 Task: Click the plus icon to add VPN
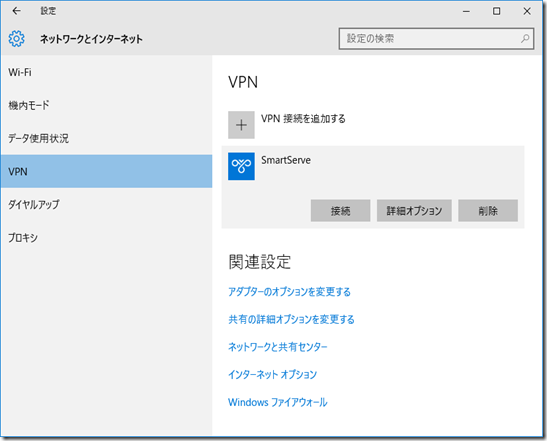click(x=241, y=125)
